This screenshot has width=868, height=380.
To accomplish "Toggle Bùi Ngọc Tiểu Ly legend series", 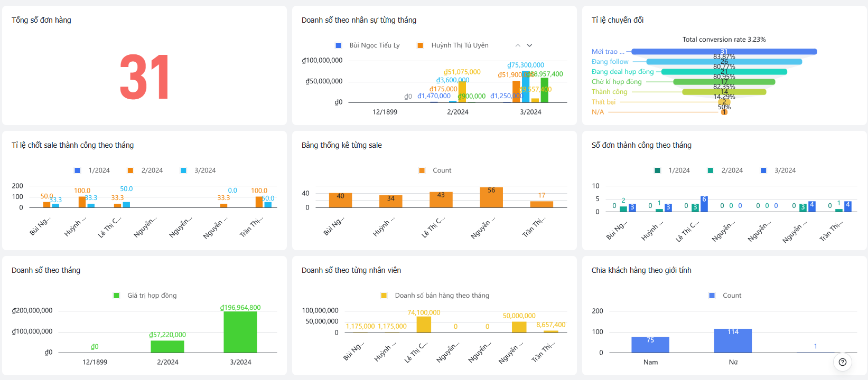I will click(368, 45).
